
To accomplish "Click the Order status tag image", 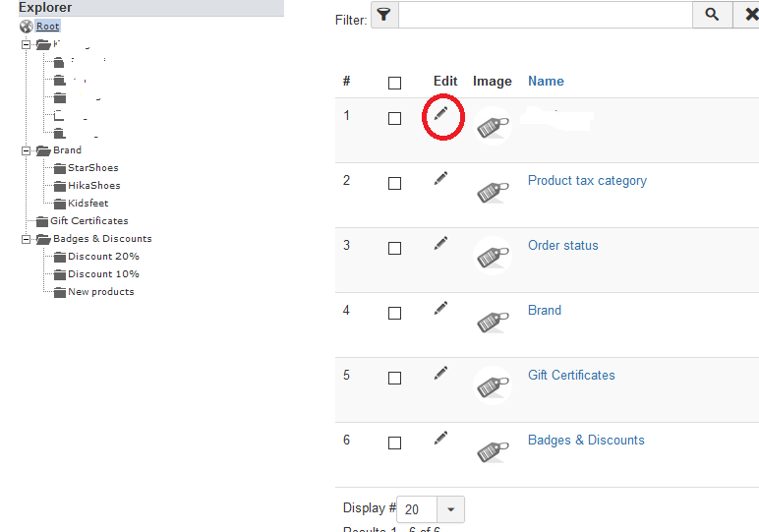I will 492,256.
